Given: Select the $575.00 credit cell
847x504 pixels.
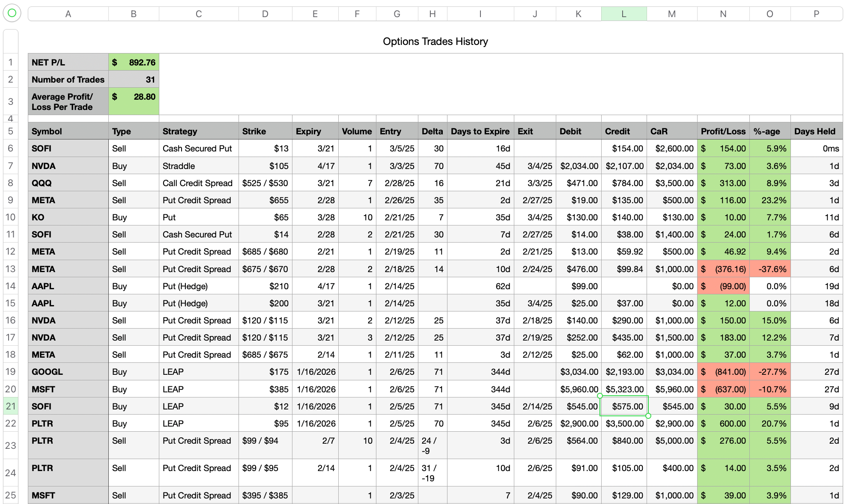Looking at the screenshot, I should [624, 406].
